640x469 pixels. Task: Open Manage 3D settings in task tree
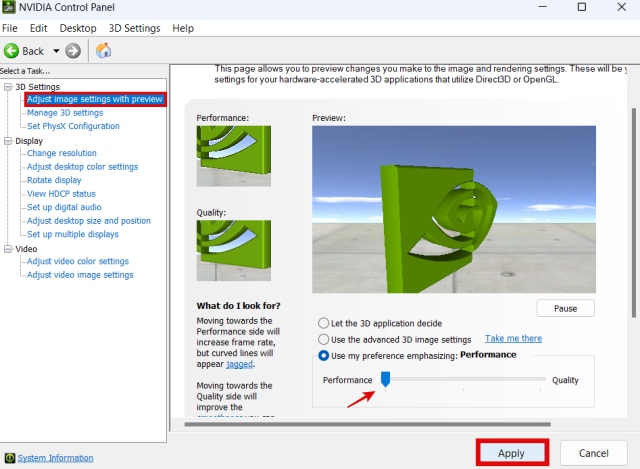pyautogui.click(x=65, y=113)
